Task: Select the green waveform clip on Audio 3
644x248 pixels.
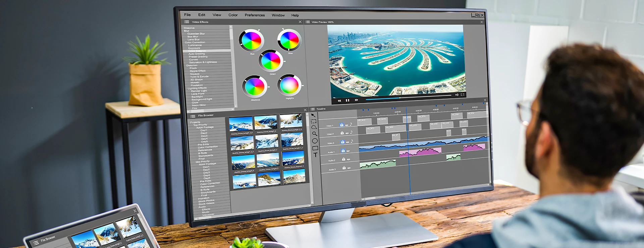Action: tap(378, 164)
